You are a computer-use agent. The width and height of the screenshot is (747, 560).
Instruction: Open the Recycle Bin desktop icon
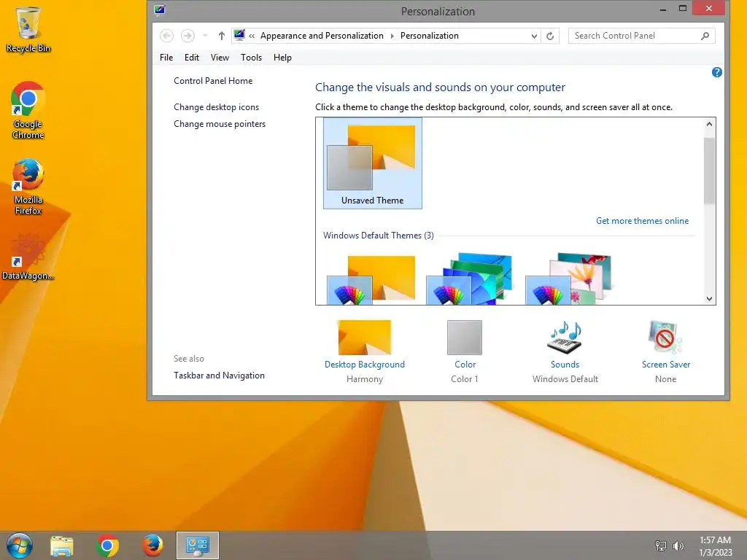pyautogui.click(x=28, y=29)
